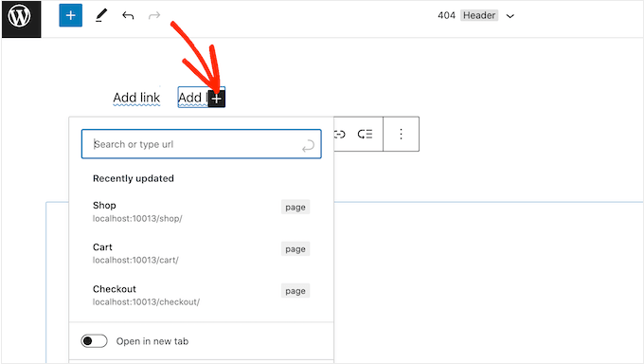Click the page badge beside Shop
Viewport: 644px width, 364px height.
(295, 208)
